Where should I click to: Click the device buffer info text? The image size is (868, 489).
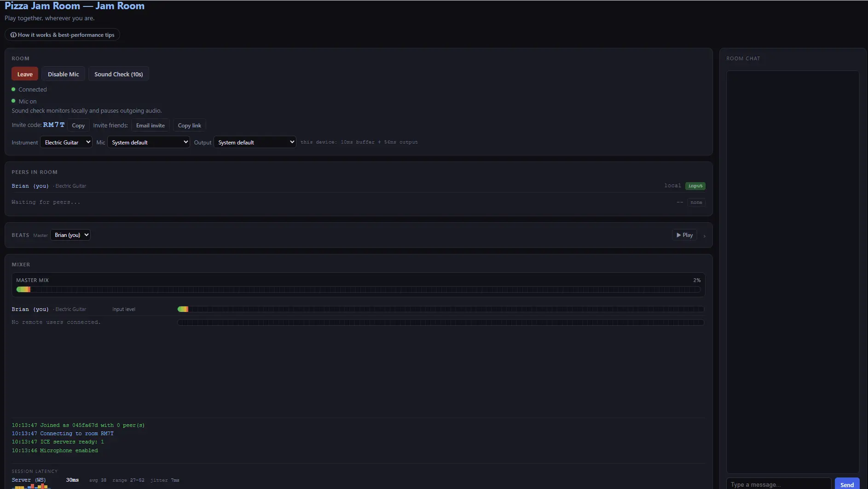(x=359, y=142)
